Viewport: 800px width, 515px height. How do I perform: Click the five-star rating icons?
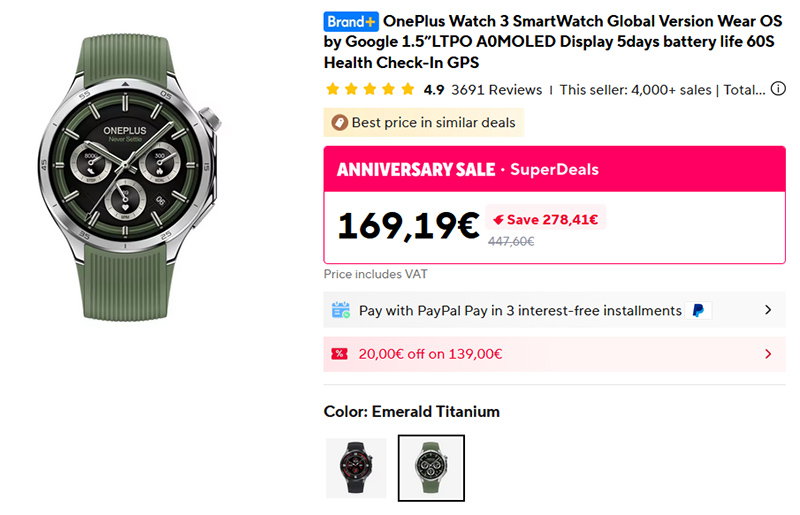(370, 89)
